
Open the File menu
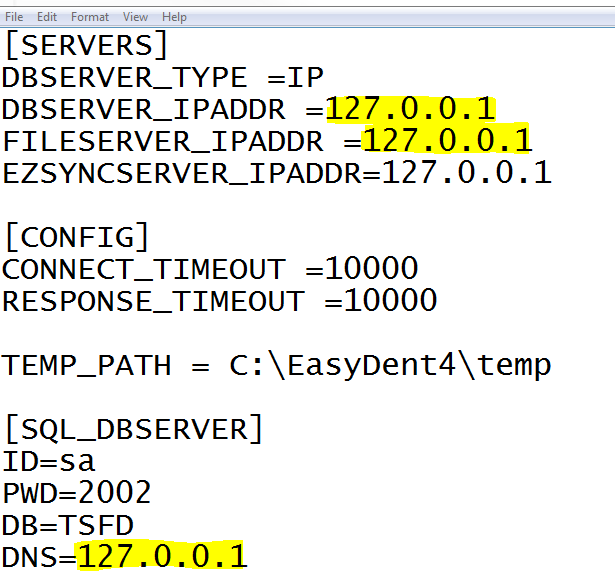pyautogui.click(x=14, y=17)
